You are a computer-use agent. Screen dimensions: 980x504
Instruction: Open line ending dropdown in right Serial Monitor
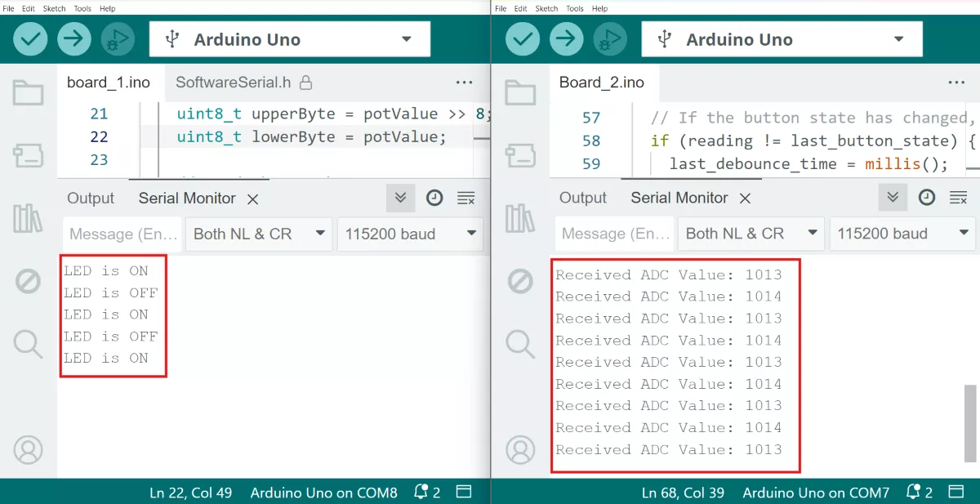(x=751, y=234)
